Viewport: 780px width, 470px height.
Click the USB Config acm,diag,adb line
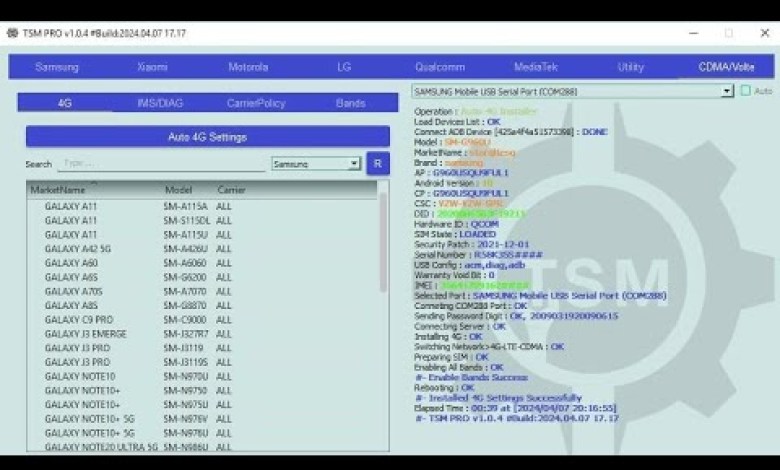(x=469, y=265)
